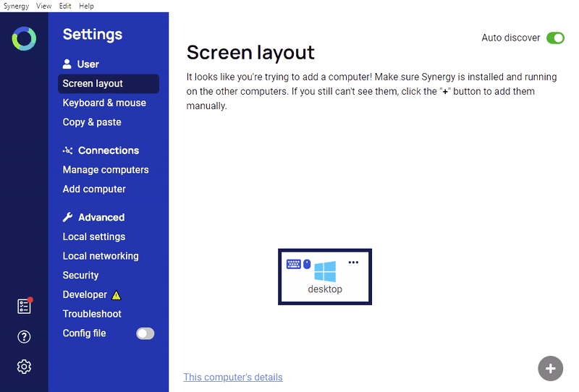Image resolution: width=579 pixels, height=392 pixels.
Task: Click the Windows logo on desktop tile
Action: pyautogui.click(x=325, y=272)
